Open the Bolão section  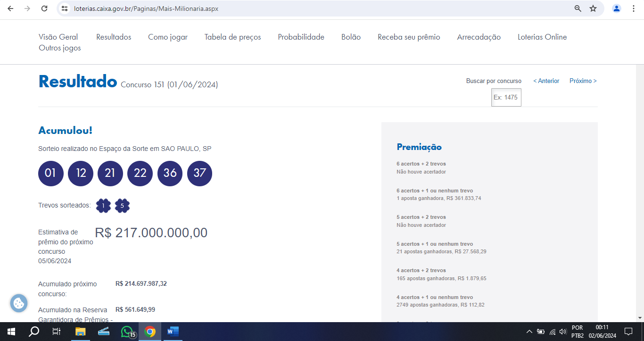pos(351,37)
